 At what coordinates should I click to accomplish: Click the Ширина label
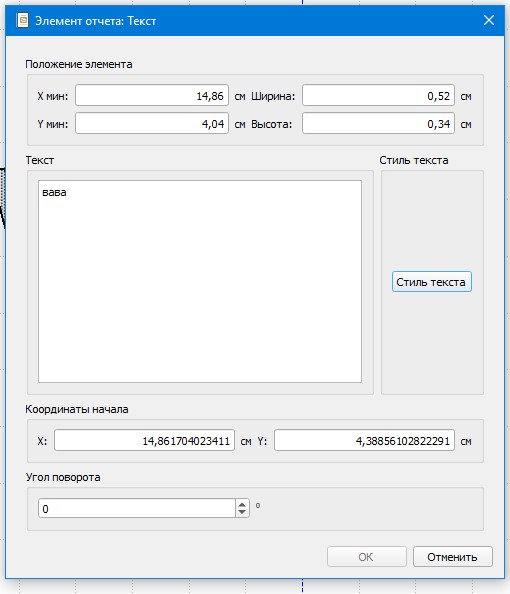273,96
